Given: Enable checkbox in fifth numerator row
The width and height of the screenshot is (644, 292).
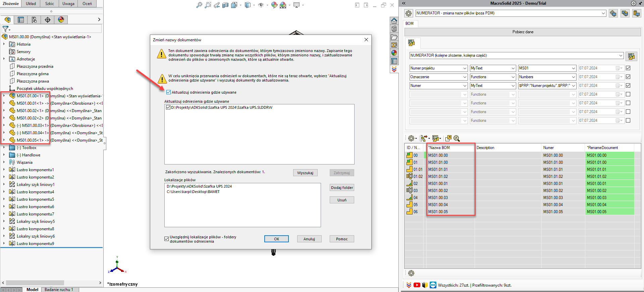Looking at the screenshot, I should click(628, 103).
